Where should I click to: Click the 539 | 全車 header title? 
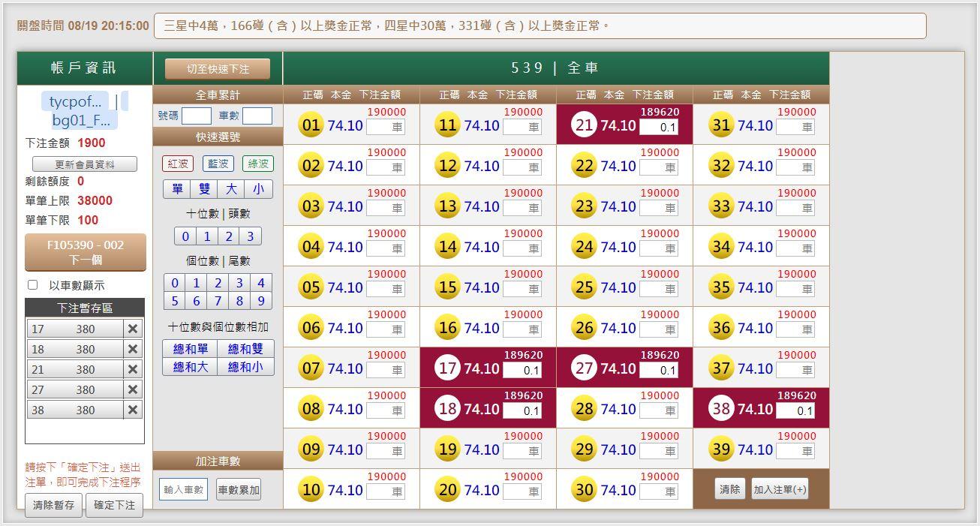tap(555, 68)
